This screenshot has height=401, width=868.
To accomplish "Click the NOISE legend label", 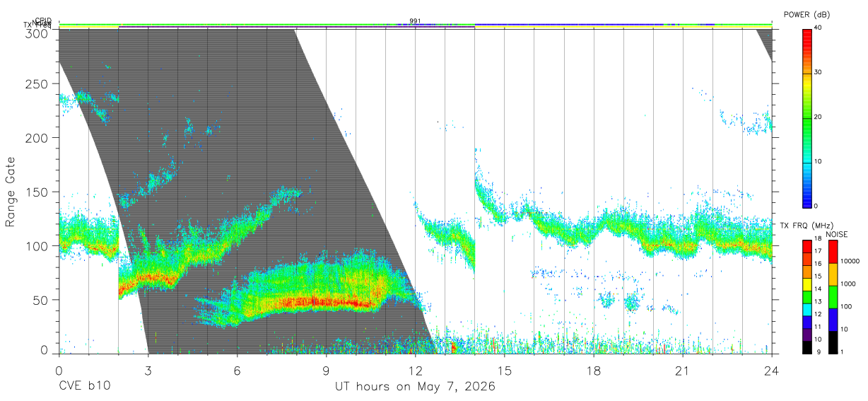I will (x=837, y=234).
